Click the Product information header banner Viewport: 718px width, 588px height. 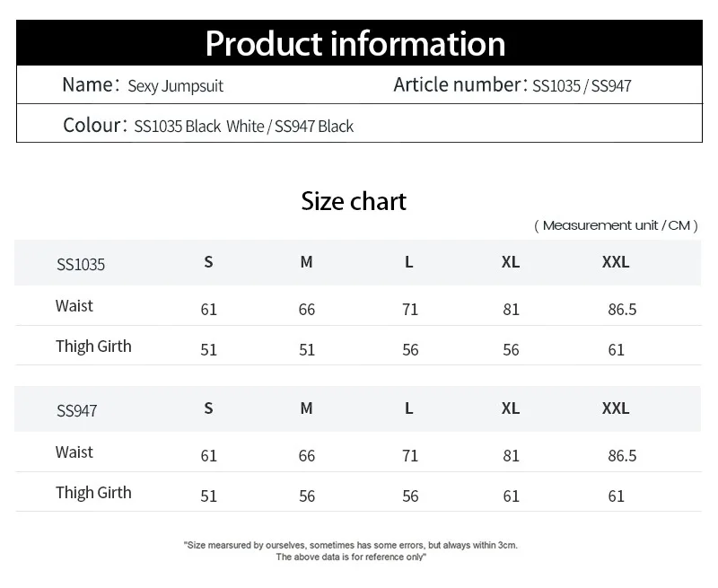pyautogui.click(x=358, y=43)
